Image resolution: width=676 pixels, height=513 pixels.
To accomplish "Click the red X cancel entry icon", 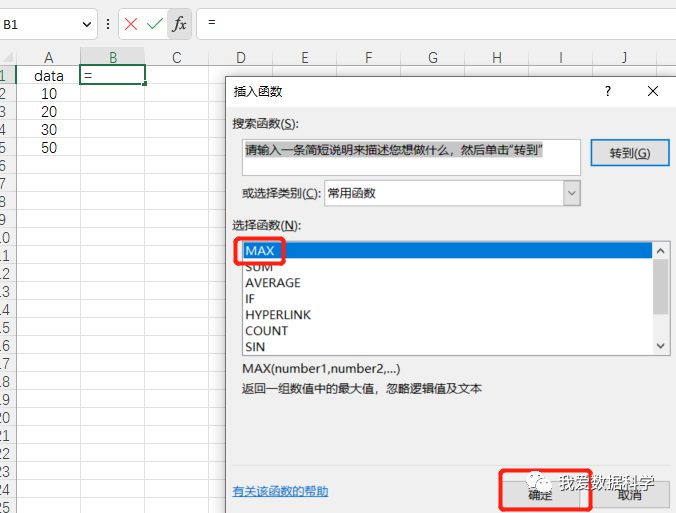I will pos(131,24).
